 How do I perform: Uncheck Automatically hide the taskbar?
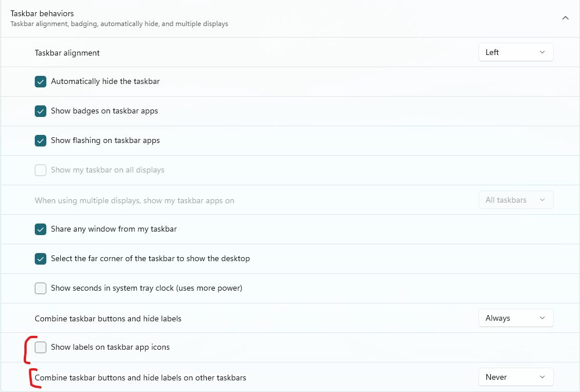pos(41,82)
